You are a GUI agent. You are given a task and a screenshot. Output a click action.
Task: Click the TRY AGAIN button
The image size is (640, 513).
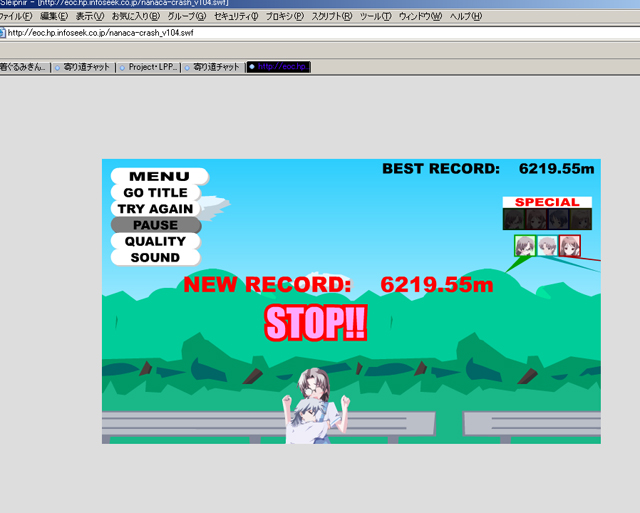[156, 209]
